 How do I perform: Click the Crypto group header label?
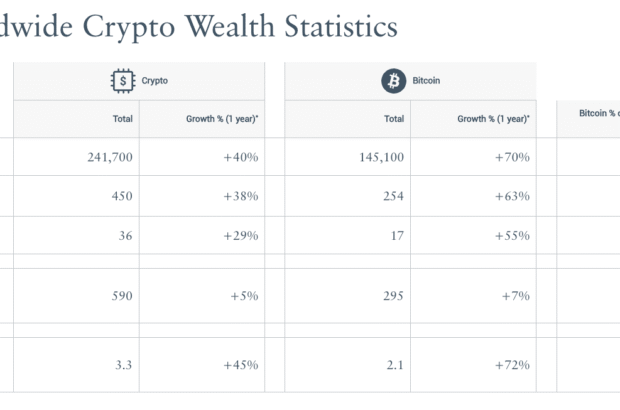155,81
